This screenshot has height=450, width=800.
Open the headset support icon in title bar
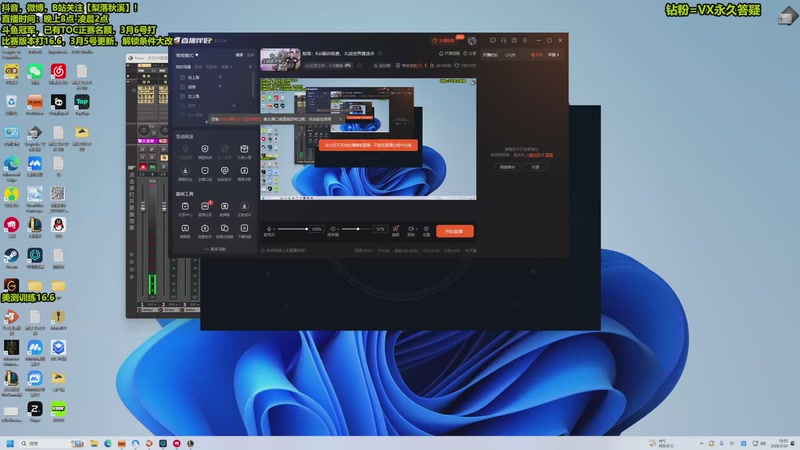pyautogui.click(x=504, y=40)
